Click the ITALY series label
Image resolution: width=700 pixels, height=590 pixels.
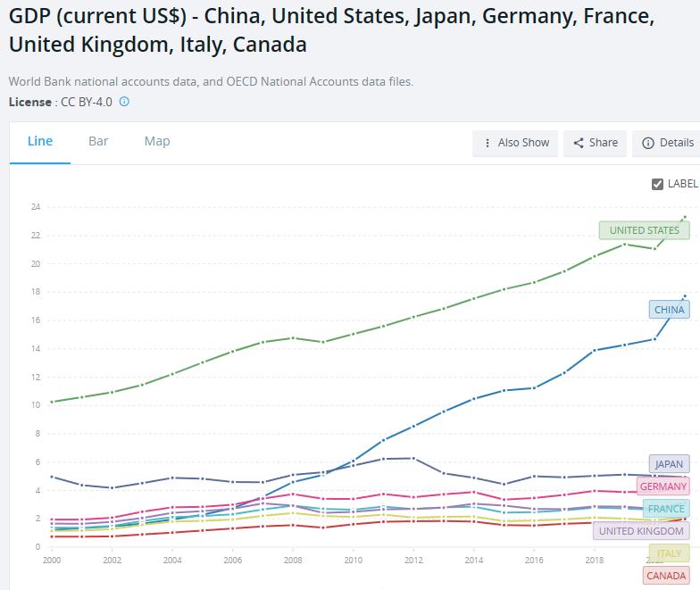pyautogui.click(x=669, y=553)
